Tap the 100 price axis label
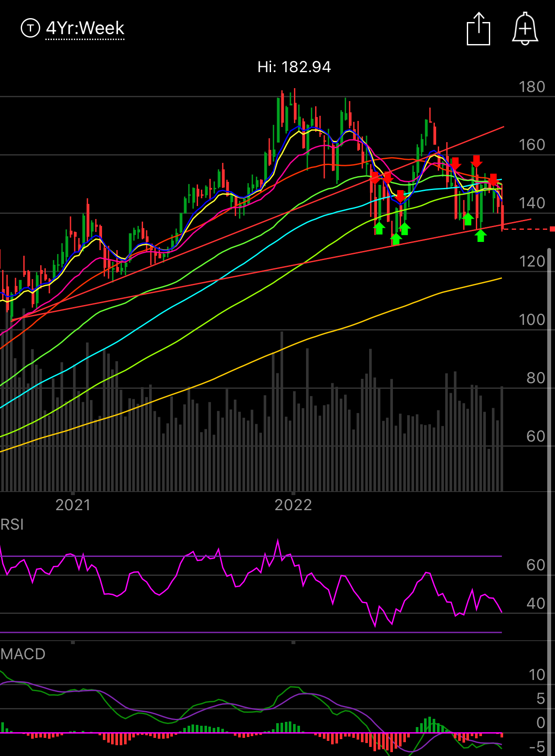 click(532, 320)
